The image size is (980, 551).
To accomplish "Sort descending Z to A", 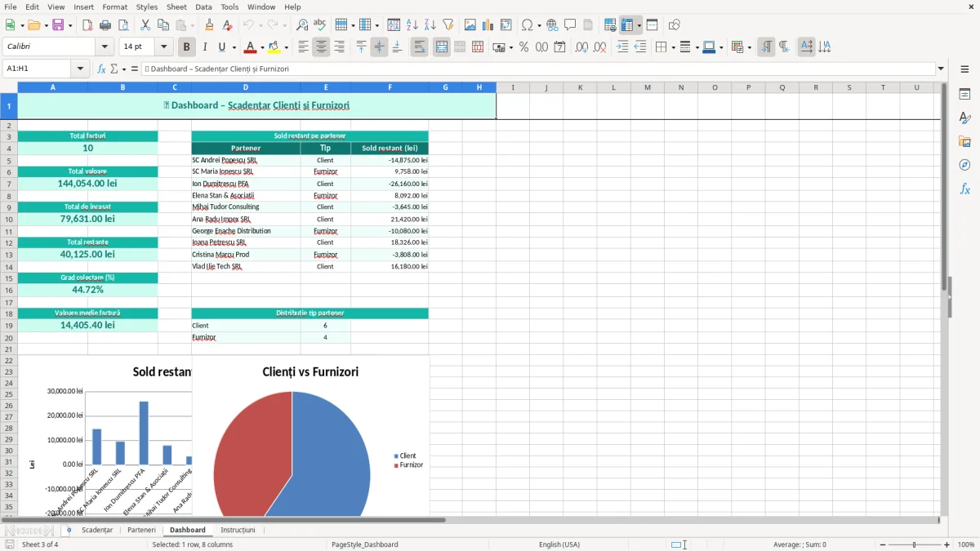I will 430,25.
